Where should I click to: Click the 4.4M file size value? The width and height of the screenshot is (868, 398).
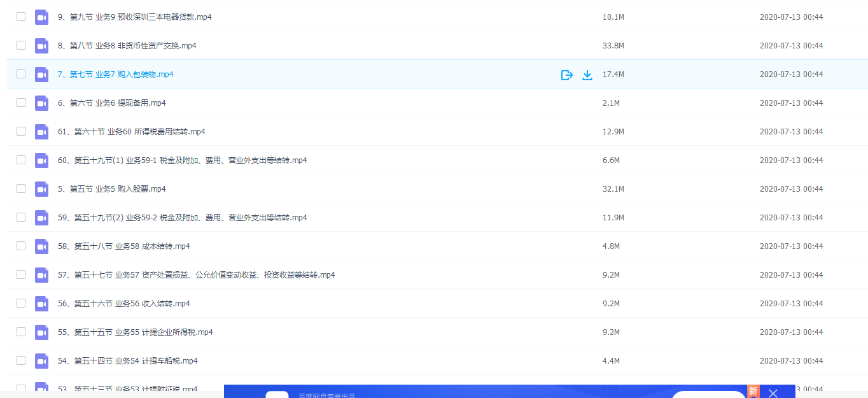point(611,361)
